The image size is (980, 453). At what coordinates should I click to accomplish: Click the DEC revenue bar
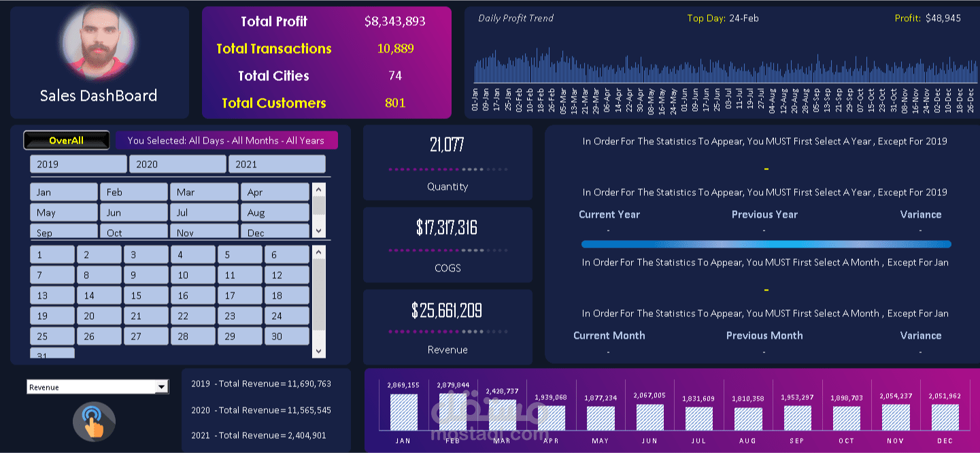945,418
